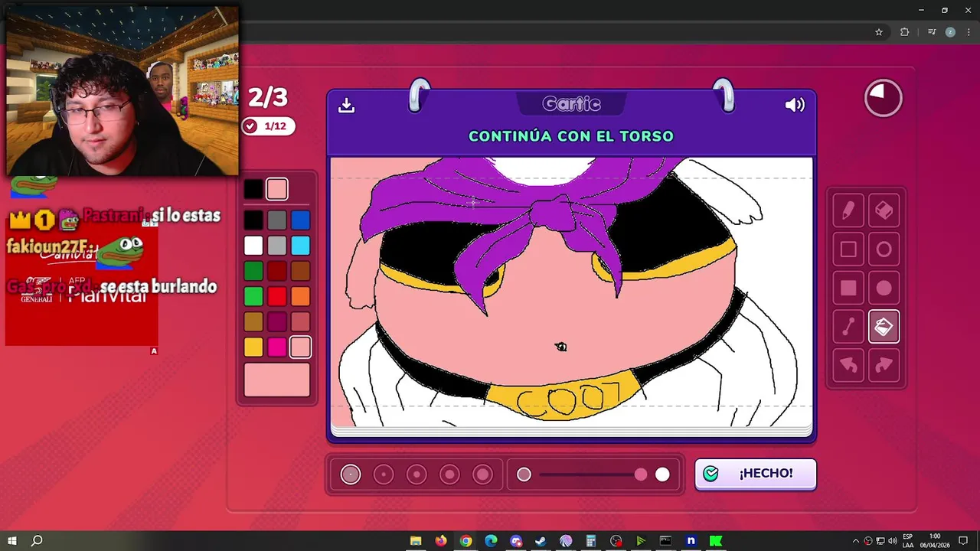980x551 pixels.
Task: Select the pencil drawing tool
Action: coord(848,210)
